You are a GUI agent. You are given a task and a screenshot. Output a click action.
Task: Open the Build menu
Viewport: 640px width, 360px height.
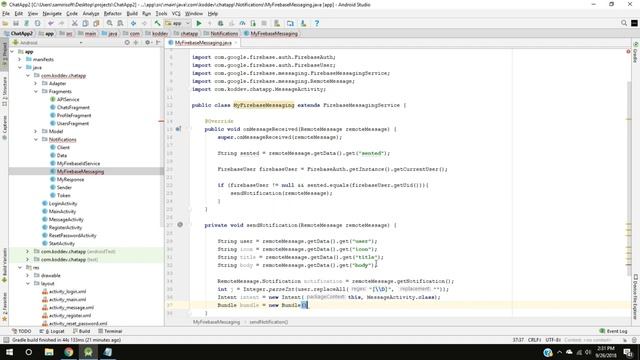tap(132, 13)
